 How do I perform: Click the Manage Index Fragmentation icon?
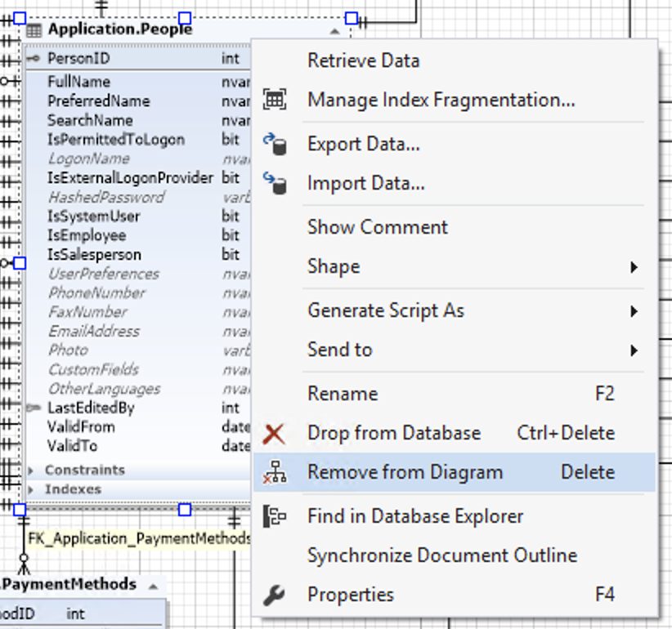[275, 100]
